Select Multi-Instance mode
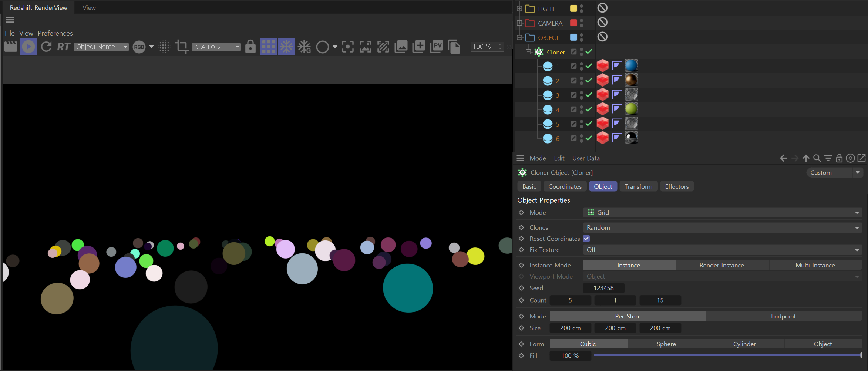 [815, 265]
